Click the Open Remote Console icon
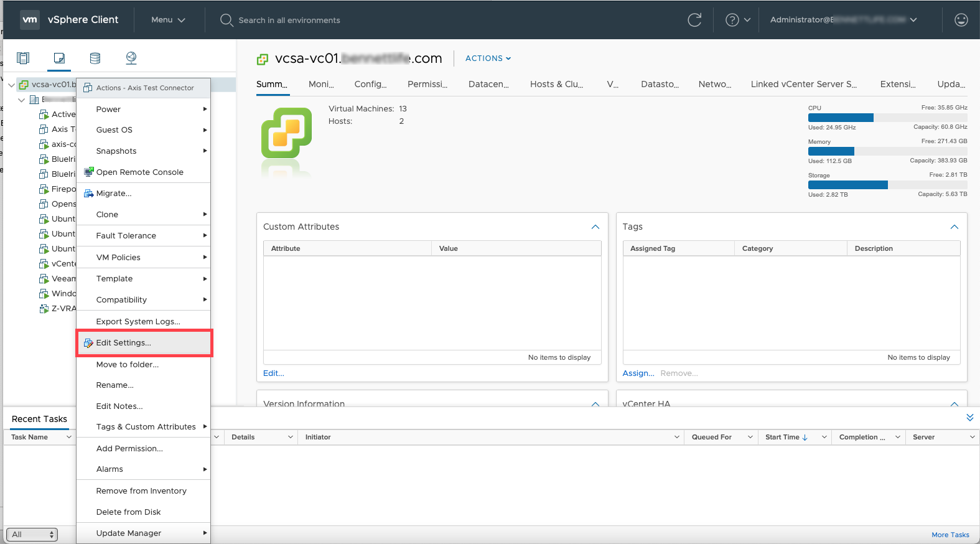 click(x=89, y=172)
